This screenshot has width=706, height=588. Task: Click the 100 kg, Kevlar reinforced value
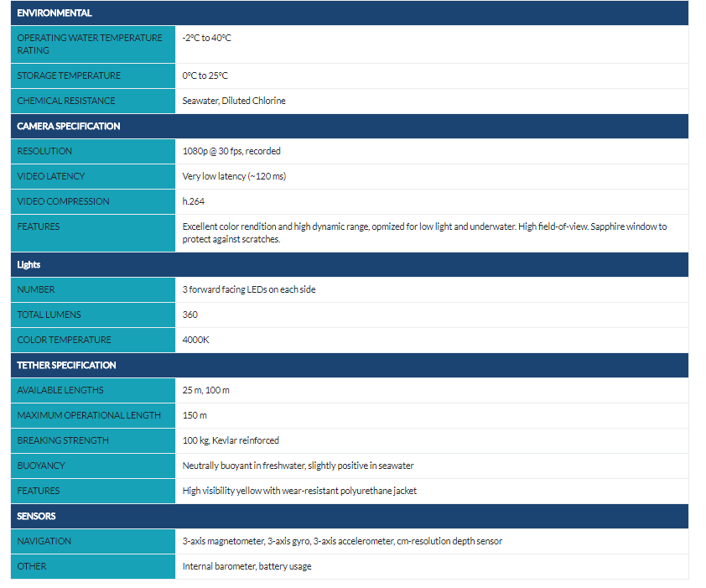[x=231, y=440]
